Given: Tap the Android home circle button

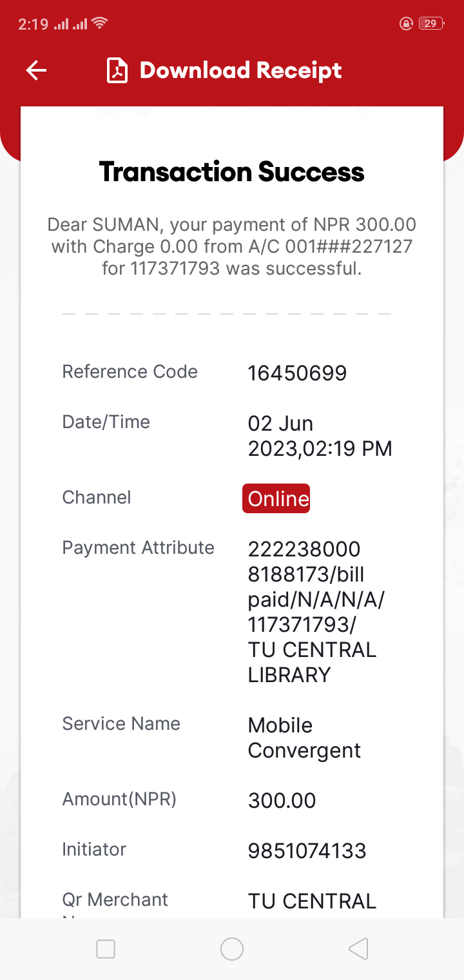Looking at the screenshot, I should click(232, 949).
